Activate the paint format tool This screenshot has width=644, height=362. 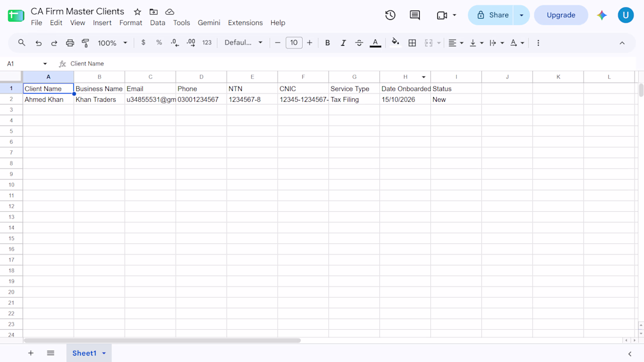85,43
